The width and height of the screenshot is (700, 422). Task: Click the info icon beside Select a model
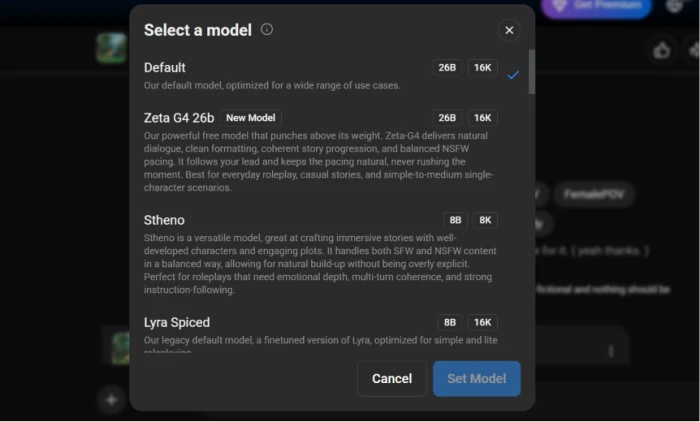pyautogui.click(x=267, y=29)
